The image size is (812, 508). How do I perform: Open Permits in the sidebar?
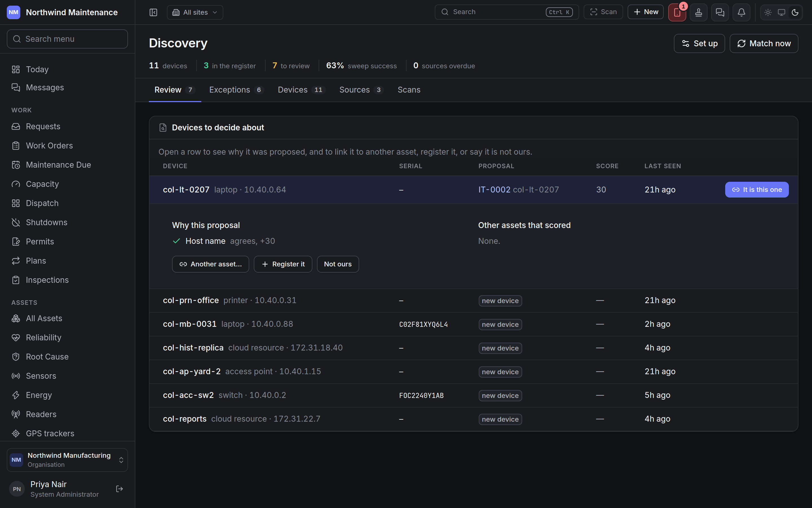pyautogui.click(x=67, y=242)
